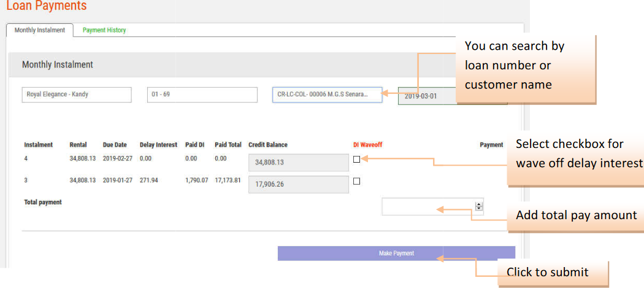This screenshot has height=291, width=644.
Task: Open the Royal Elegance - Kandy branch selector
Action: coord(76,95)
